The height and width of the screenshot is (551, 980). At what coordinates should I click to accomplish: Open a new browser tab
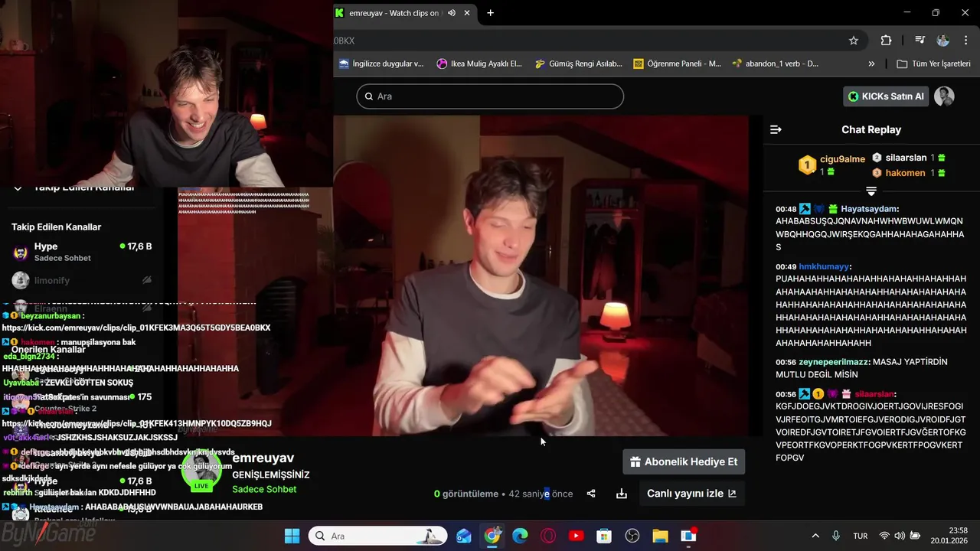tap(490, 13)
